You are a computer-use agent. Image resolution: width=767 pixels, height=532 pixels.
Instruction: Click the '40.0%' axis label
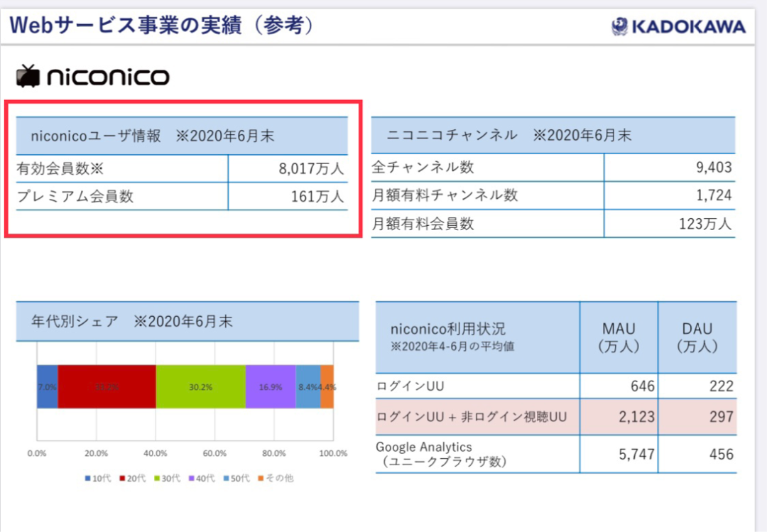(x=155, y=453)
